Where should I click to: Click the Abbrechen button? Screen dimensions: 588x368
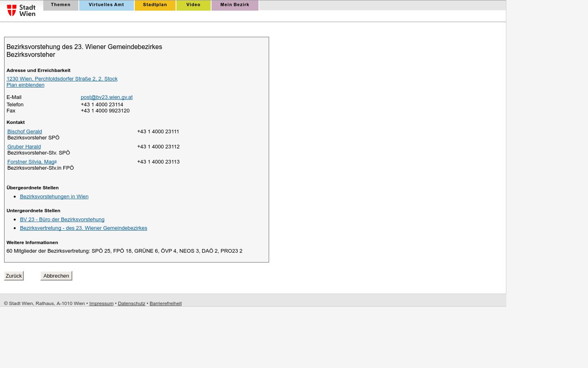click(x=56, y=276)
